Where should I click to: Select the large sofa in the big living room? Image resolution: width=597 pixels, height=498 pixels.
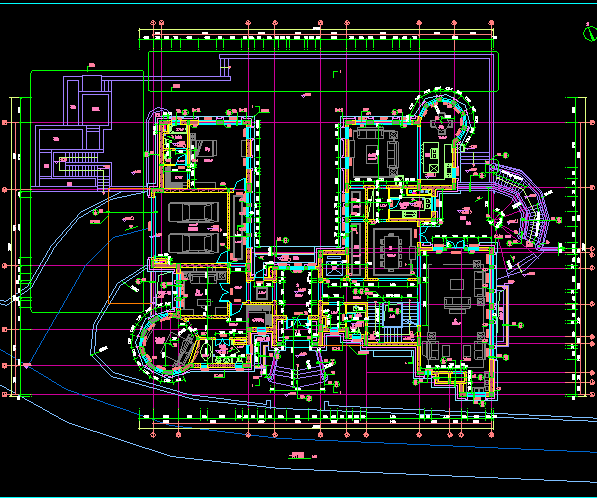click(x=457, y=303)
